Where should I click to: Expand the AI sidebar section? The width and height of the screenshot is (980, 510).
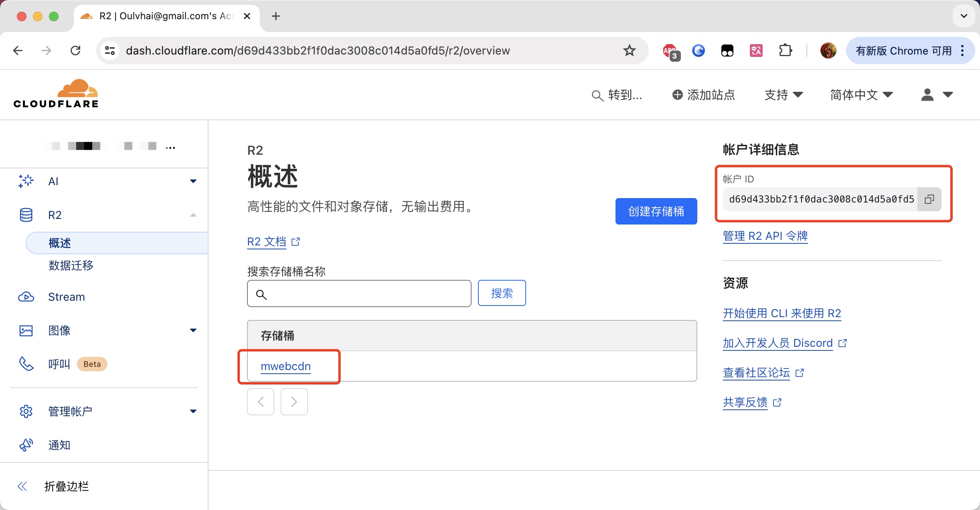(193, 181)
